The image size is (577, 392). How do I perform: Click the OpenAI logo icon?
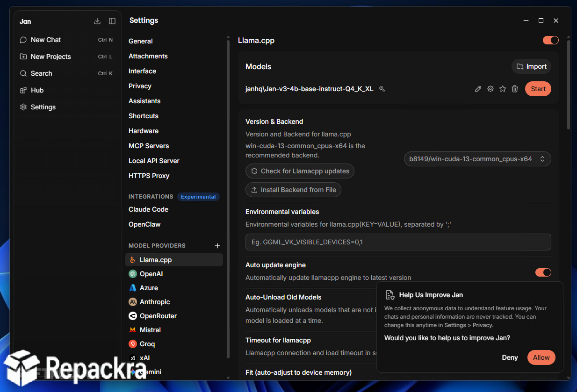click(x=133, y=274)
